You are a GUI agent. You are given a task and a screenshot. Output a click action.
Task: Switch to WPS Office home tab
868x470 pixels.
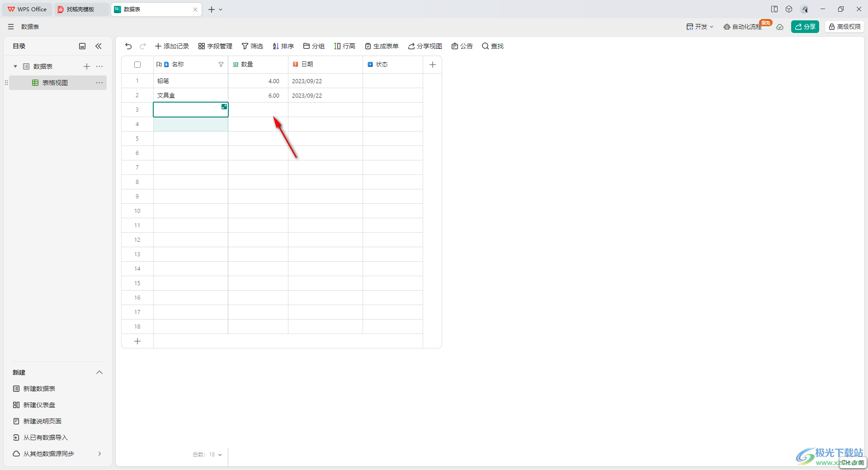click(27, 9)
